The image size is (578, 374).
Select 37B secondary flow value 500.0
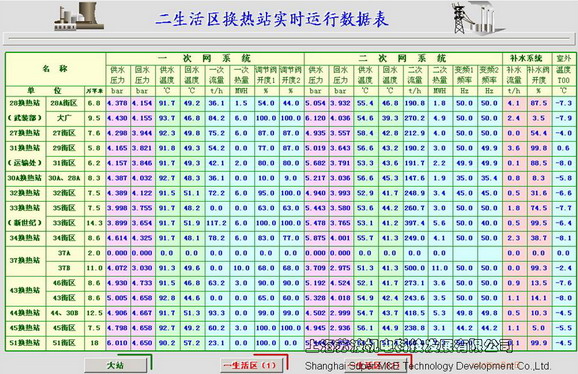pyautogui.click(x=415, y=268)
